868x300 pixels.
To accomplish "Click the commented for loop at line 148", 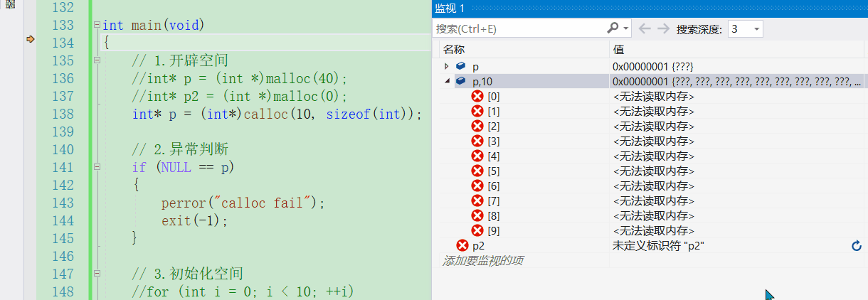I will [243, 291].
